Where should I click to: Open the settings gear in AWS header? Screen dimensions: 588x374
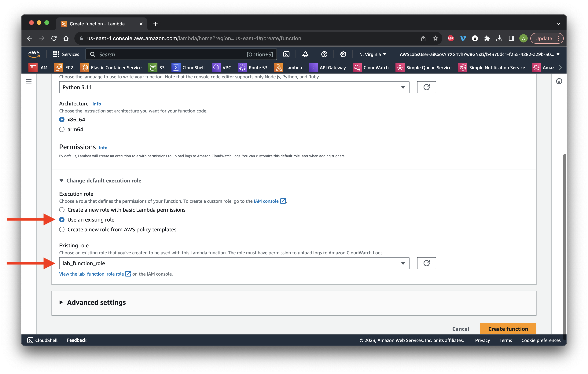click(x=343, y=54)
